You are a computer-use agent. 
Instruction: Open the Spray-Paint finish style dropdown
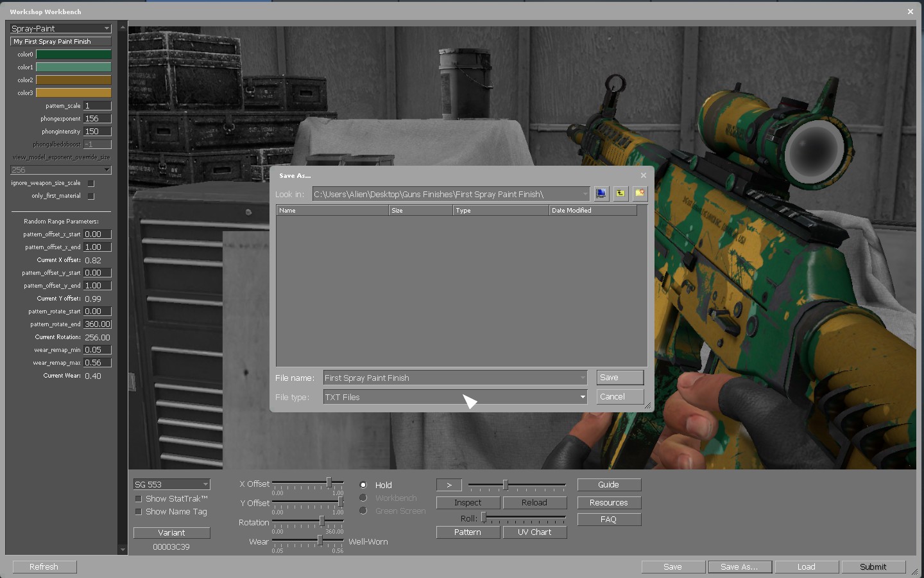(61, 28)
